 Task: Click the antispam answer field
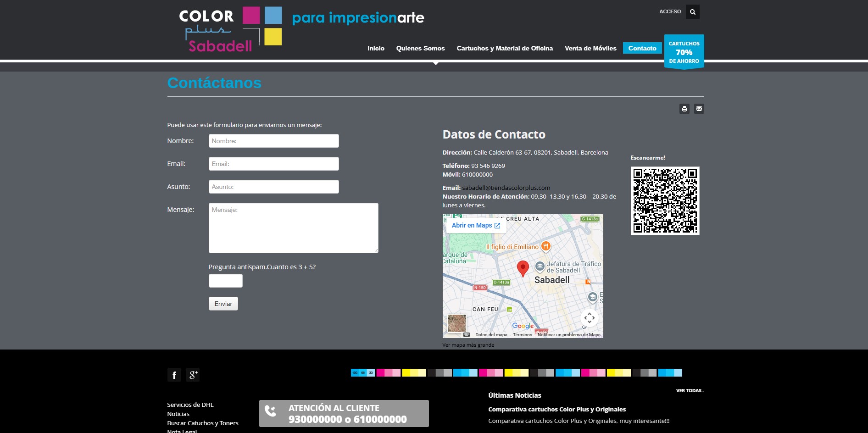[225, 281]
